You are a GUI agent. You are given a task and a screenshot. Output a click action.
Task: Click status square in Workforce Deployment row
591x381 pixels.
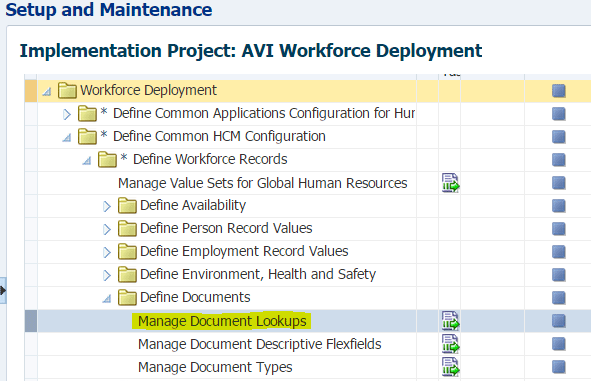click(559, 91)
